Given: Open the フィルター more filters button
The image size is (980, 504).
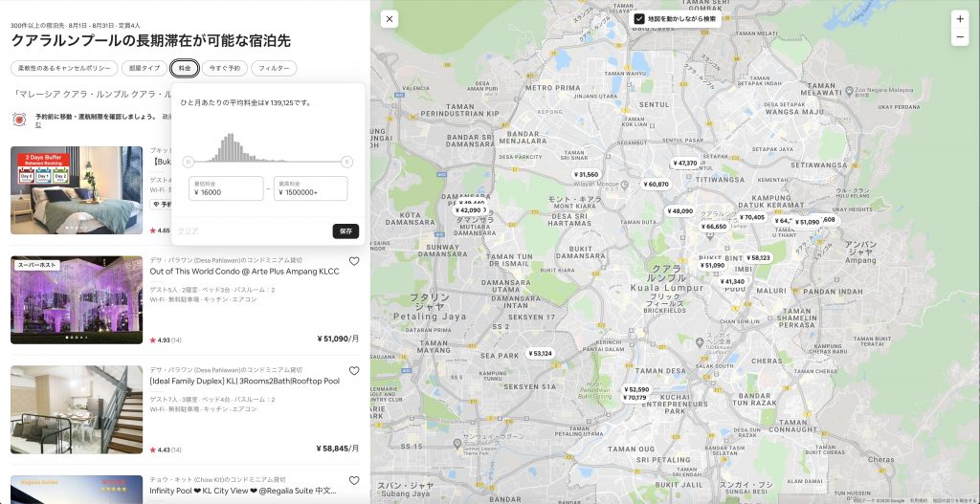Looking at the screenshot, I should [x=274, y=68].
